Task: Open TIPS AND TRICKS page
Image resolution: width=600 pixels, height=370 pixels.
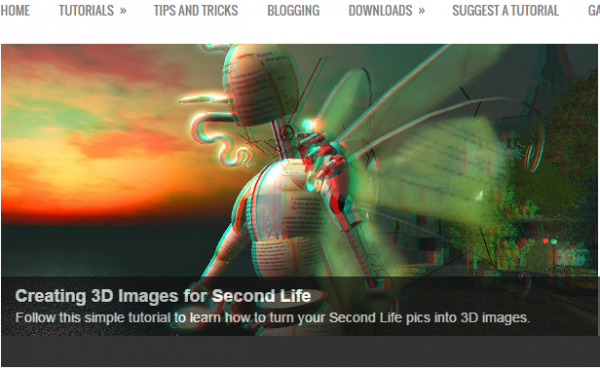Action: point(196,11)
